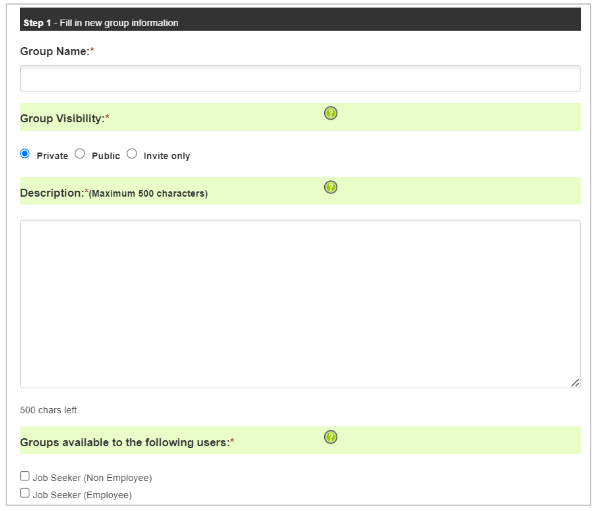Focus the Group Name text field
595x511 pixels.
(x=300, y=79)
